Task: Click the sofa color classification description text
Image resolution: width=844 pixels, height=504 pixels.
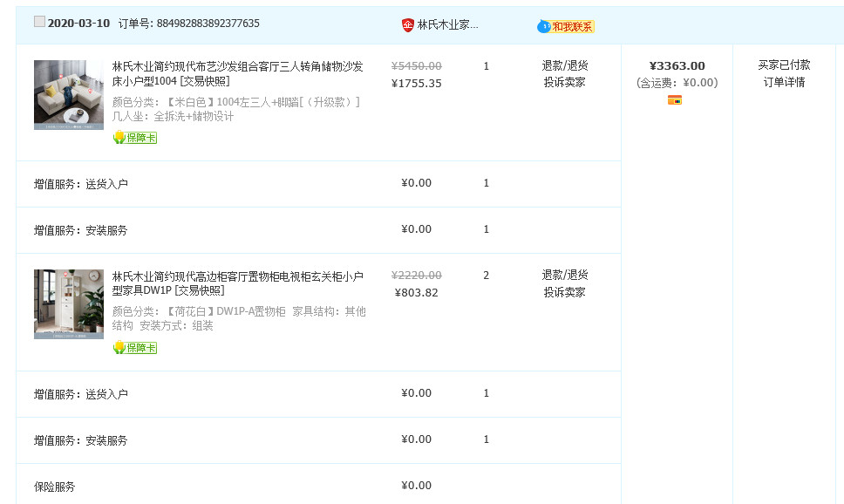Action: click(x=236, y=109)
